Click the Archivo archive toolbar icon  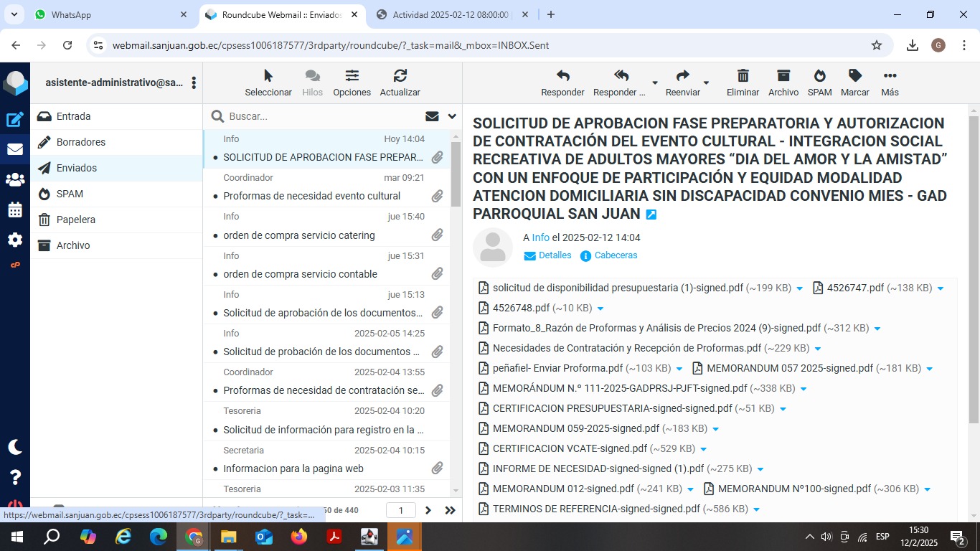783,76
